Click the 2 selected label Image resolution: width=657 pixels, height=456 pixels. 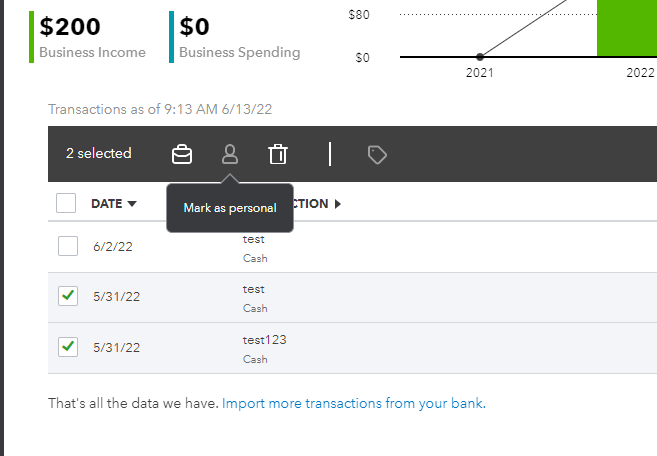(x=99, y=154)
